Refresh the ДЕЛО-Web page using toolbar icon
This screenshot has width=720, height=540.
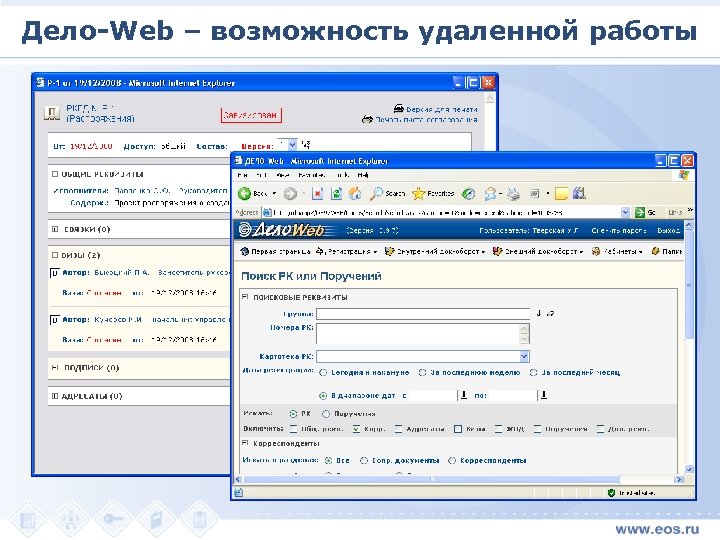337,194
